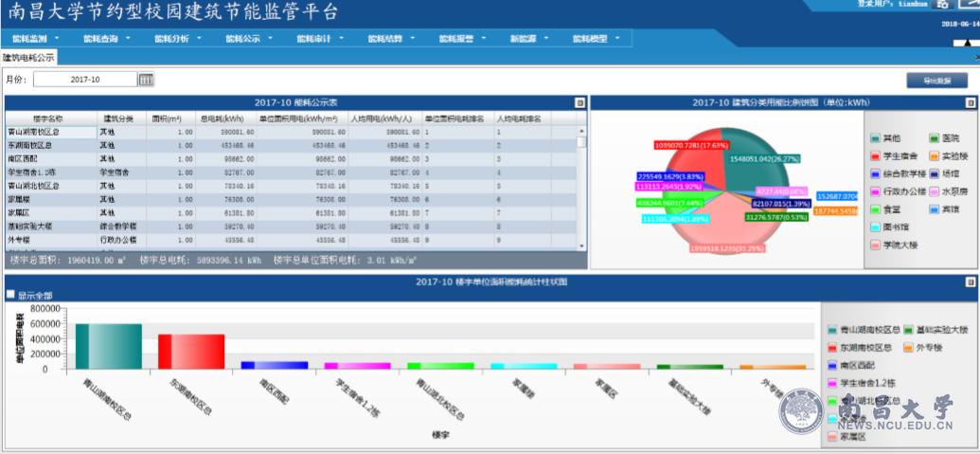This screenshot has height=454, width=980.
Task: Select the 青山湖南校区总 table row
Action: tap(292, 133)
